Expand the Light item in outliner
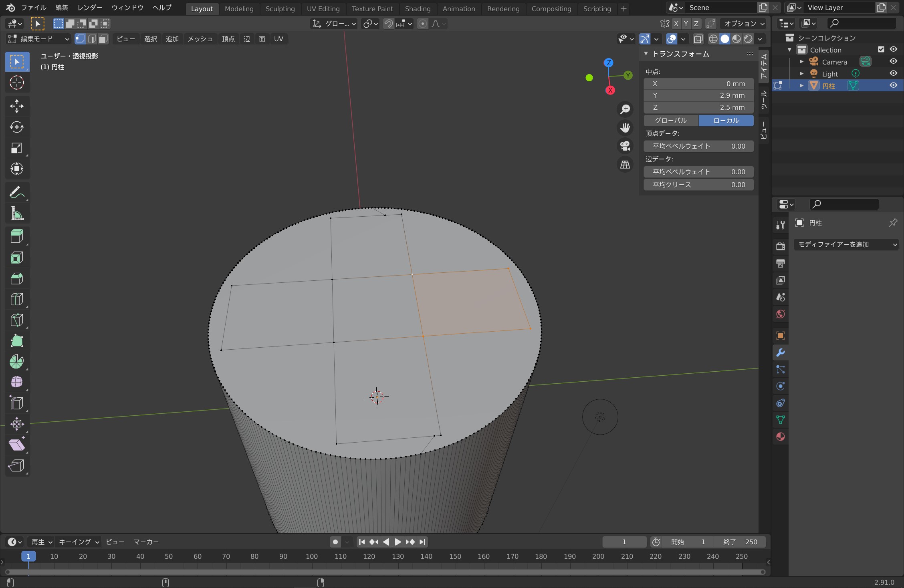Image resolution: width=904 pixels, height=588 pixels. tap(801, 74)
